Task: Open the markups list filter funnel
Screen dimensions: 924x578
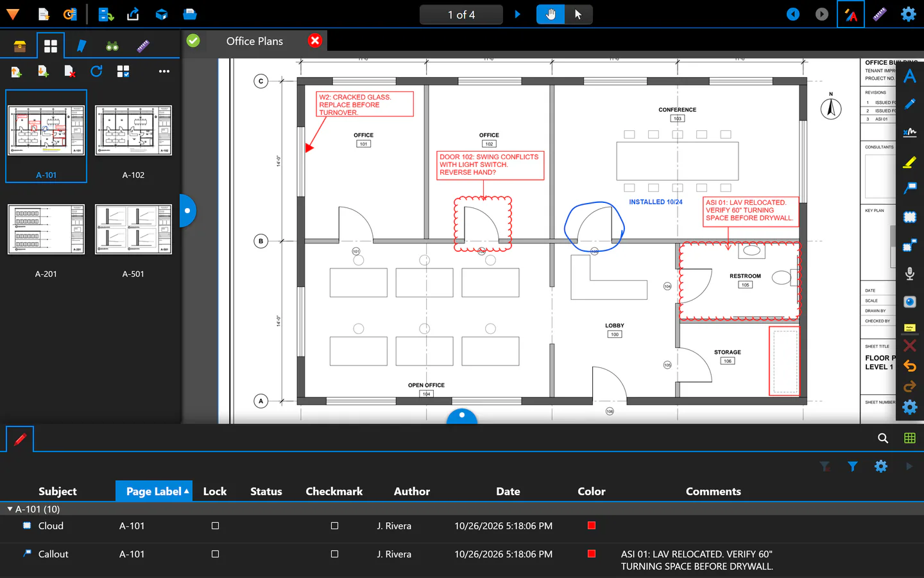Action: tap(853, 467)
